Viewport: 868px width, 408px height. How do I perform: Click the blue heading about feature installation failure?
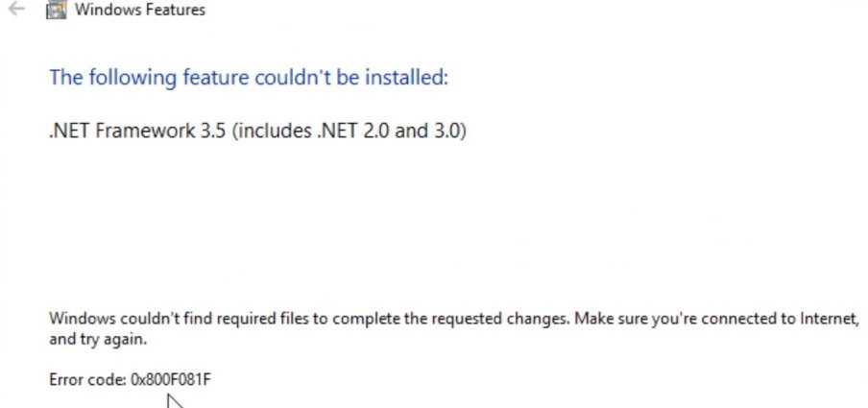249,77
